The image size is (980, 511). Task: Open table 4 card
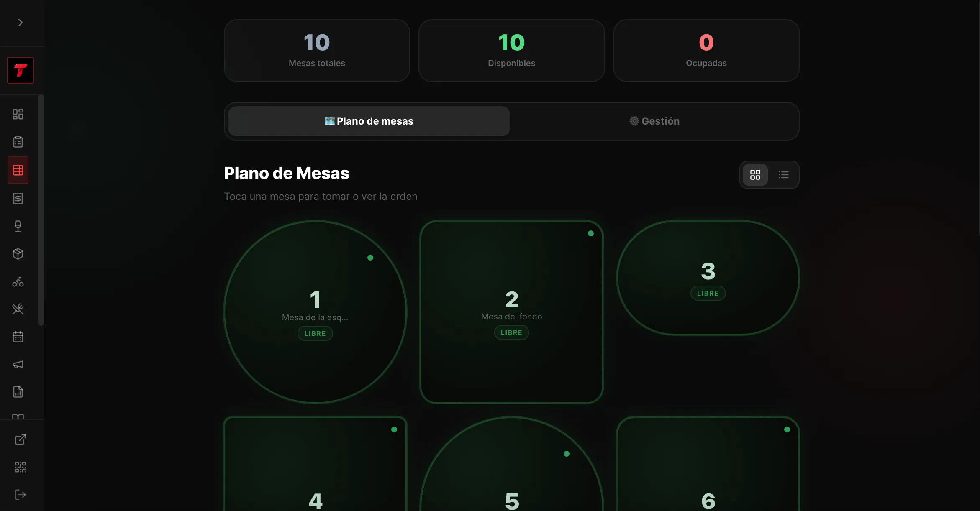[316, 464]
